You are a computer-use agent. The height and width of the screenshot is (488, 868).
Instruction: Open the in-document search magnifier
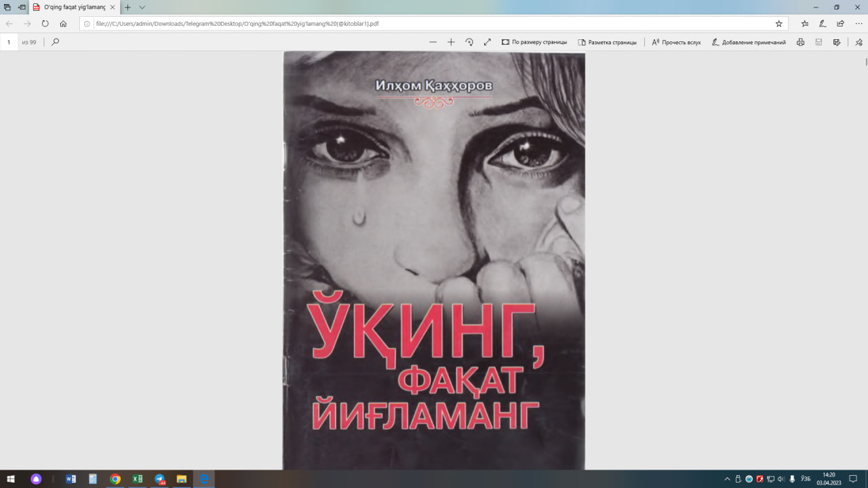point(56,41)
